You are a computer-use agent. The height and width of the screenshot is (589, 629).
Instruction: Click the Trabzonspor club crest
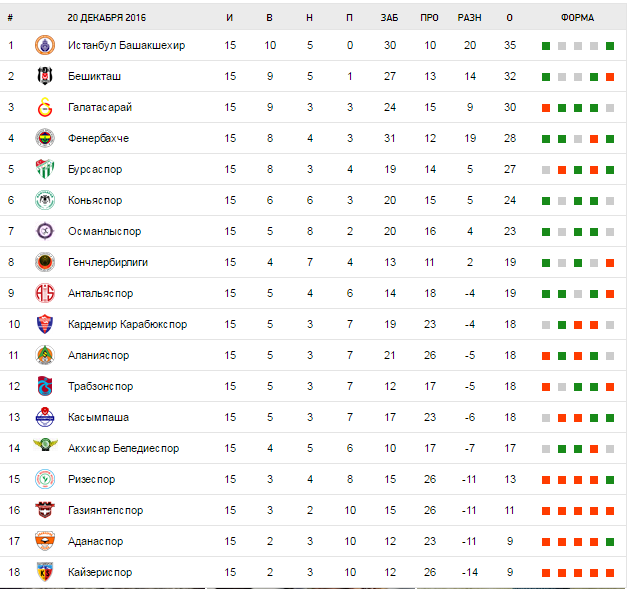click(x=44, y=386)
